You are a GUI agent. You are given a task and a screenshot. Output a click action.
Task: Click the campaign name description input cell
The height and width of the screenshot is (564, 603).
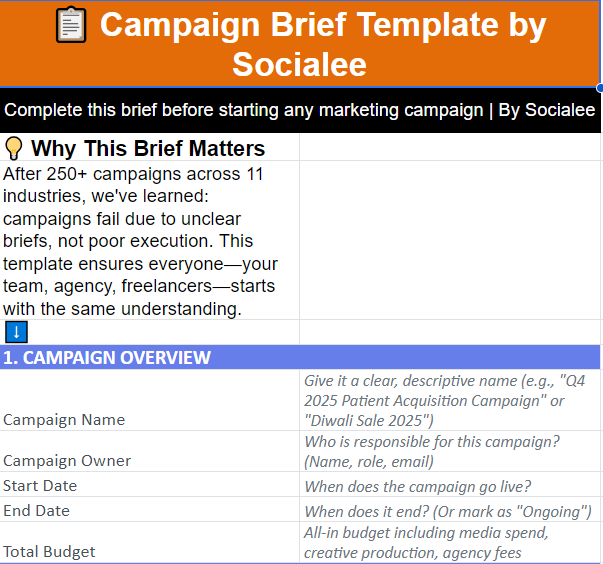point(450,400)
